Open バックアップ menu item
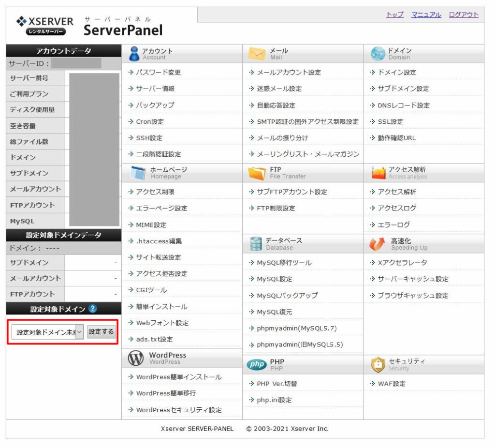This screenshot has height=448, width=495. click(155, 105)
